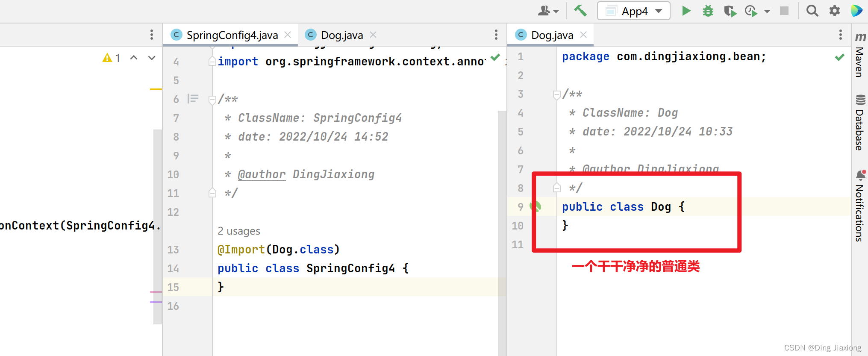The height and width of the screenshot is (356, 868).
Task: Click line number 10 in the Dog.java gutter
Action: tap(518, 226)
